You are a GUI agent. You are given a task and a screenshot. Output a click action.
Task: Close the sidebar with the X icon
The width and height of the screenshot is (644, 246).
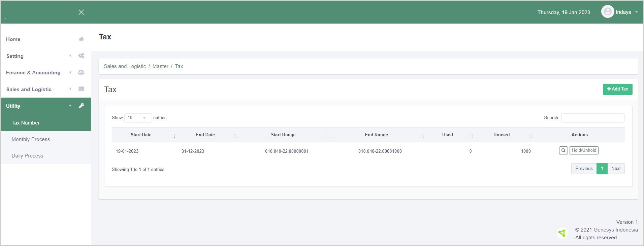pos(81,12)
